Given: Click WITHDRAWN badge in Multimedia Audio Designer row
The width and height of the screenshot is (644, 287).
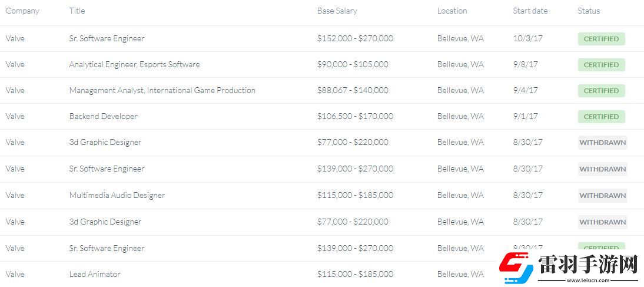Looking at the screenshot, I should pos(602,196).
